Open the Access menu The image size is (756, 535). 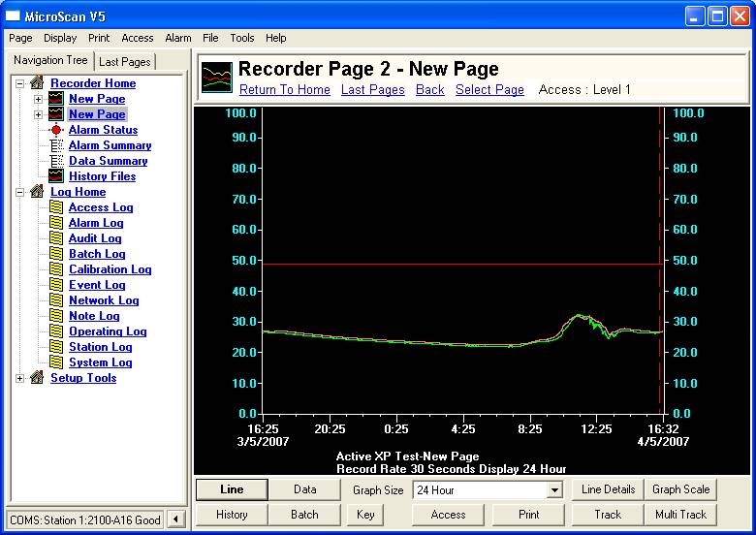point(138,38)
